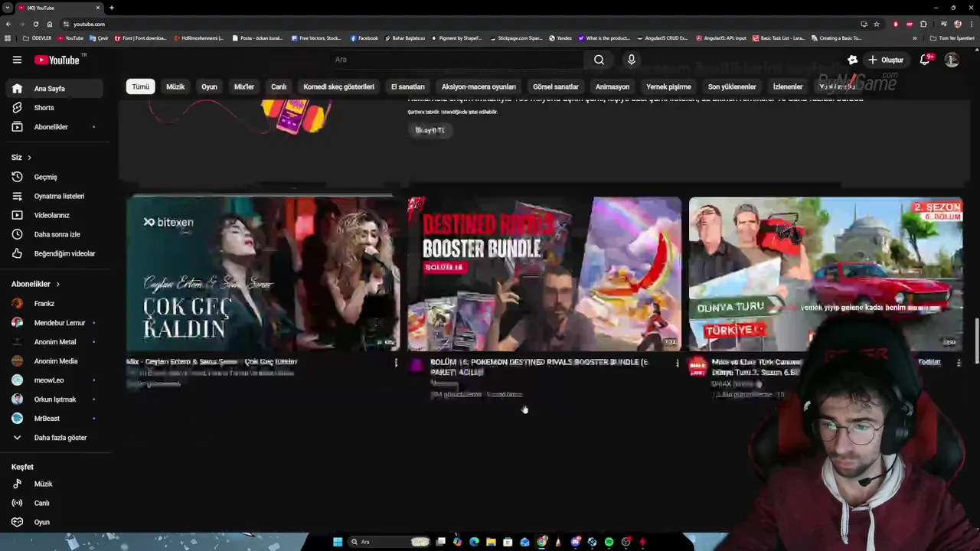Open Frankz channel subscription
The height and width of the screenshot is (551, 980).
pyautogui.click(x=54, y=304)
